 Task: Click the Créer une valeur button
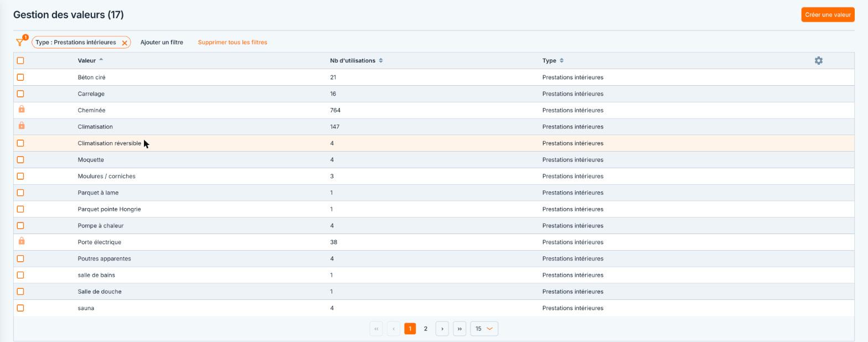[828, 14]
